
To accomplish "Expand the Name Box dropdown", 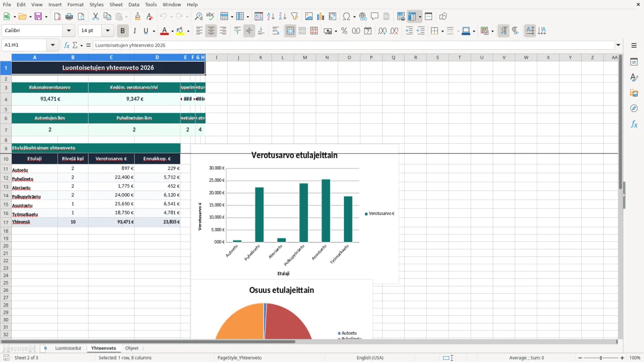I will [x=53, y=45].
